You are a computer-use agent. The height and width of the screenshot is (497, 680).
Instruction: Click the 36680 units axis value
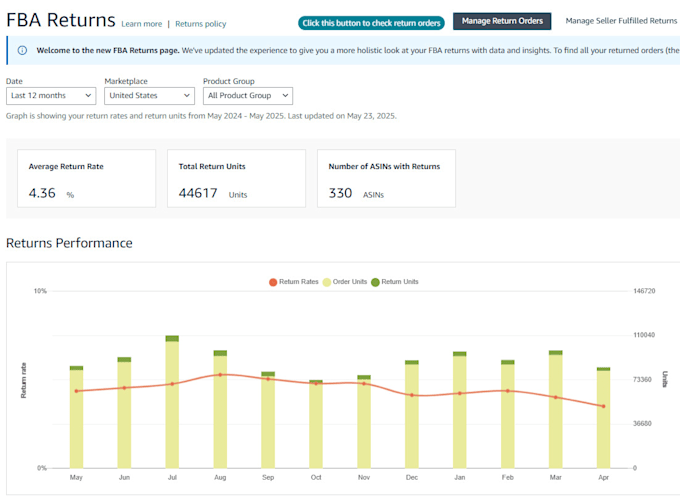click(642, 424)
